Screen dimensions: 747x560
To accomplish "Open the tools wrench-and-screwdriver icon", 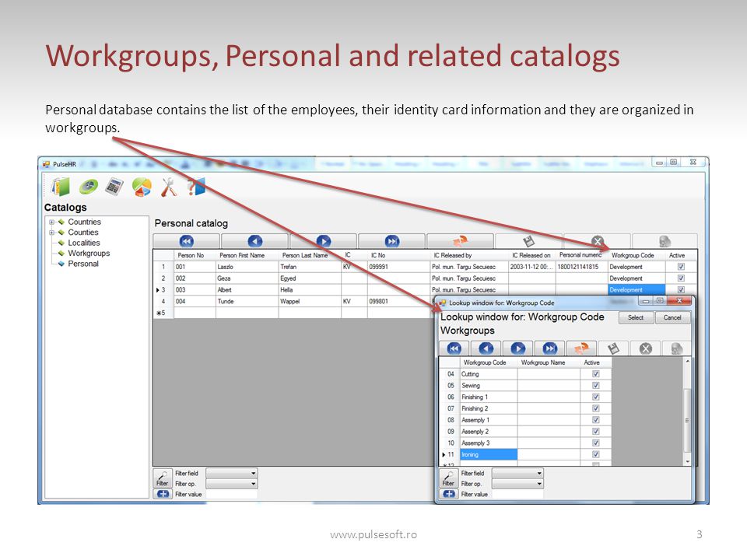I will pos(168,187).
